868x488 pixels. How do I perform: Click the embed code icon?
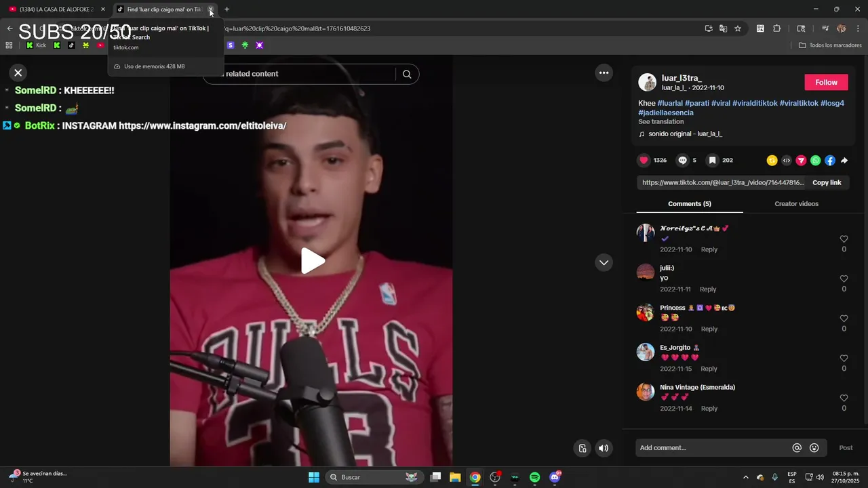click(787, 161)
